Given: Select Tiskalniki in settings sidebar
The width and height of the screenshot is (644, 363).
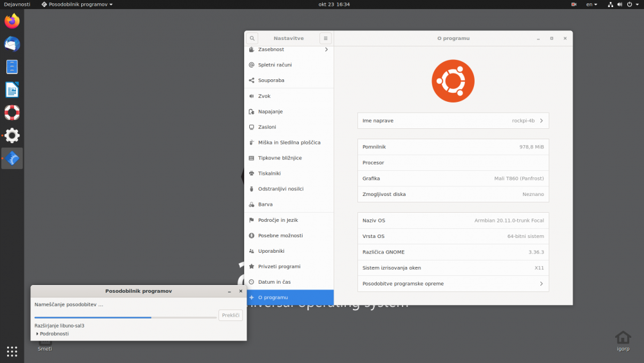Looking at the screenshot, I should pos(270,173).
